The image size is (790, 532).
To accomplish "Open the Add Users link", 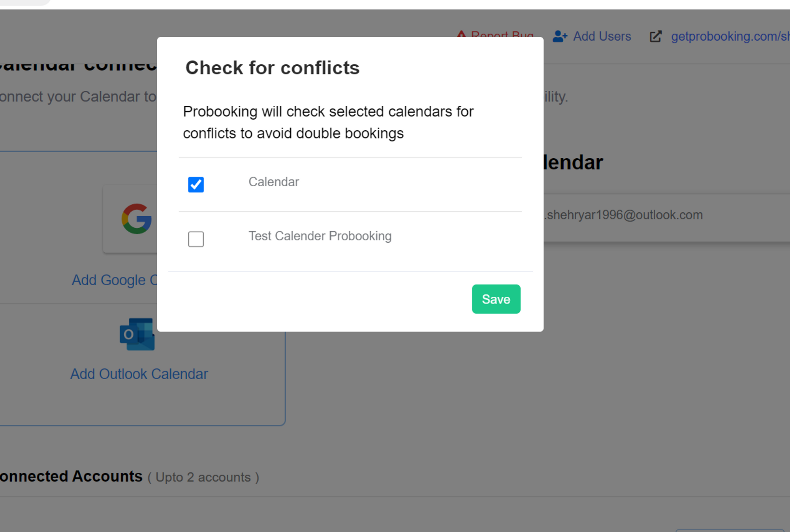I will pyautogui.click(x=602, y=36).
